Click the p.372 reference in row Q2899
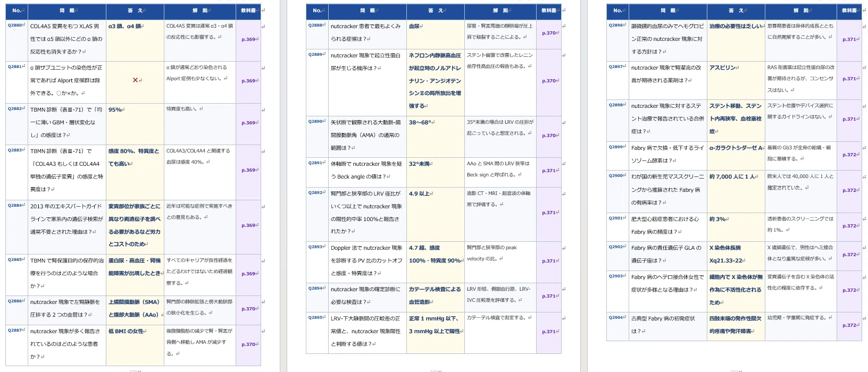This screenshot has width=868, height=372. pyautogui.click(x=849, y=155)
